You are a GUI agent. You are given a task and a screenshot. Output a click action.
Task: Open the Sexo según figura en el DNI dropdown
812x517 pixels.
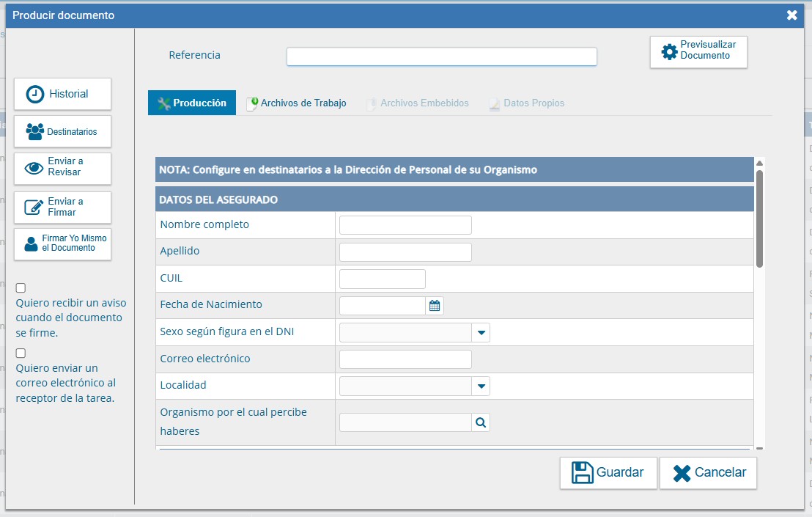click(481, 332)
